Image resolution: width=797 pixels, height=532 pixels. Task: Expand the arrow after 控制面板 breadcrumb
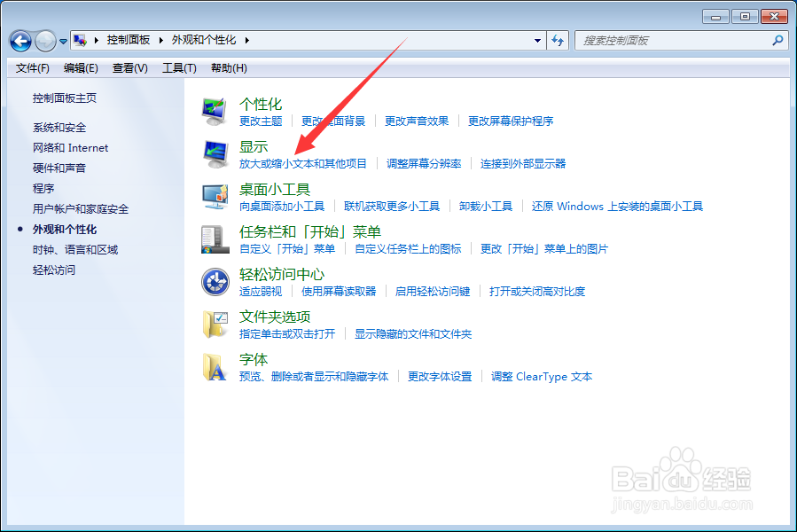click(161, 40)
